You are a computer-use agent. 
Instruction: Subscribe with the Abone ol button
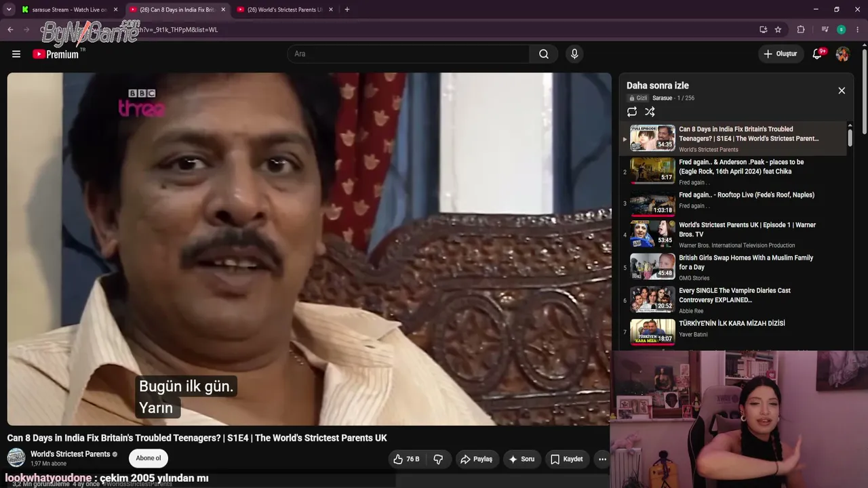149,458
